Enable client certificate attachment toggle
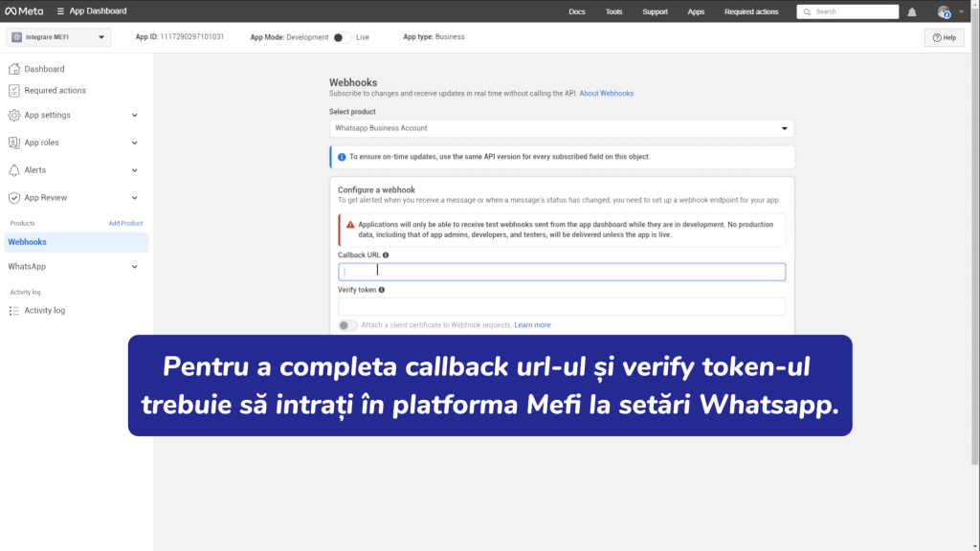Viewport: 980px width, 551px height. tap(347, 325)
